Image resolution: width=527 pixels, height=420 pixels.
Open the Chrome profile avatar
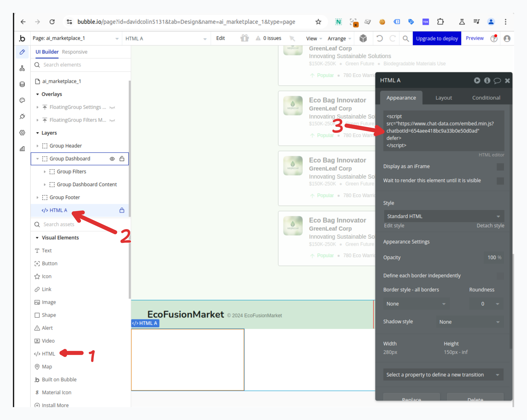(491, 22)
